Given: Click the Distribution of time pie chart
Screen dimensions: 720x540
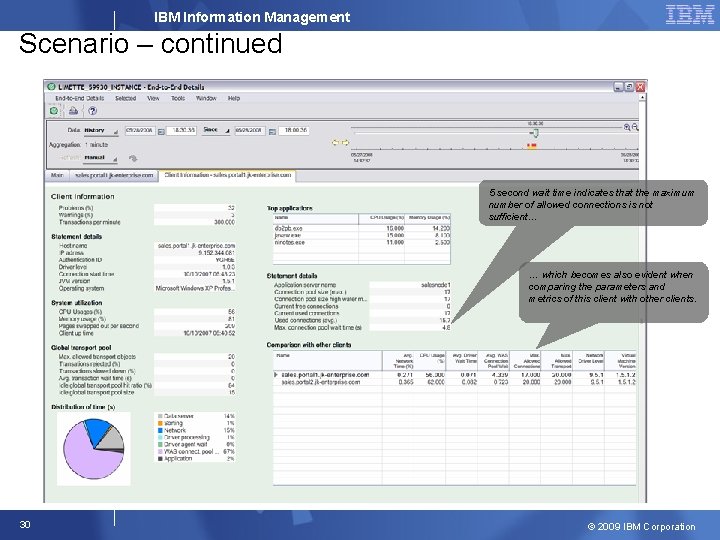Looking at the screenshot, I should [94, 449].
